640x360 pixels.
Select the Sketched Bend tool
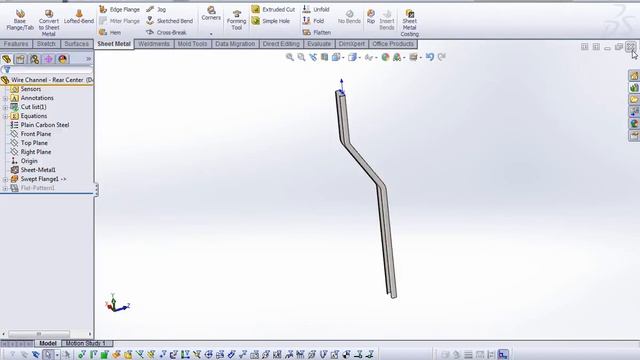pos(169,21)
